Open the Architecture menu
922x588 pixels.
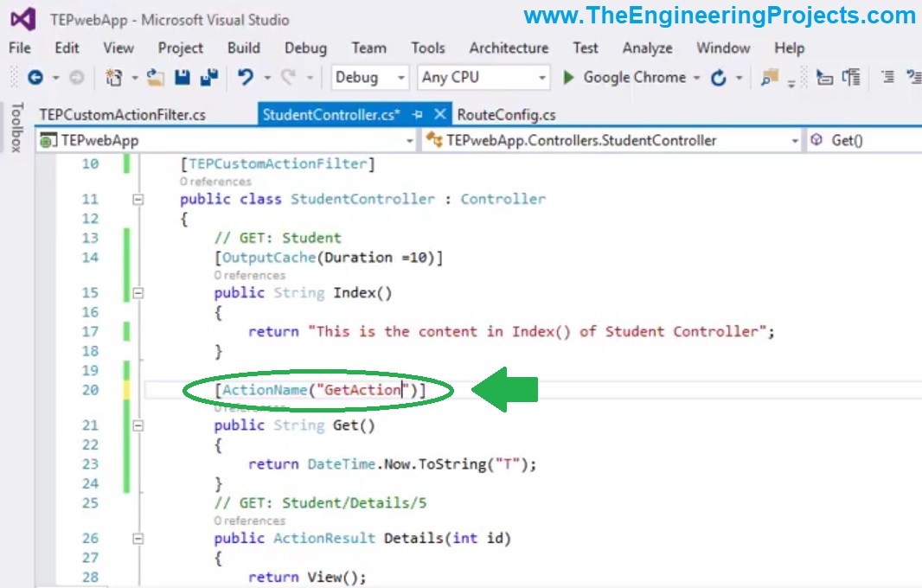pyautogui.click(x=509, y=48)
